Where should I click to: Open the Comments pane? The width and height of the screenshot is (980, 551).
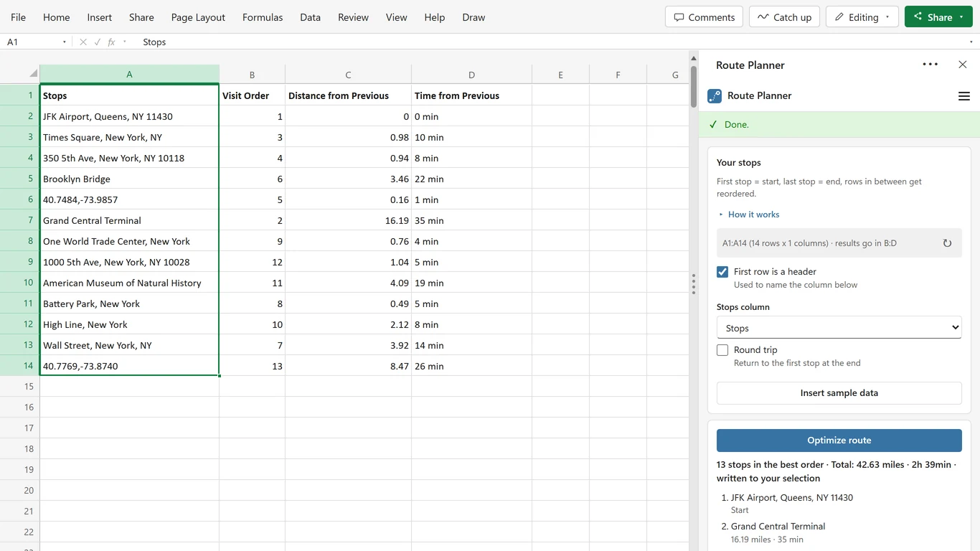[704, 17]
